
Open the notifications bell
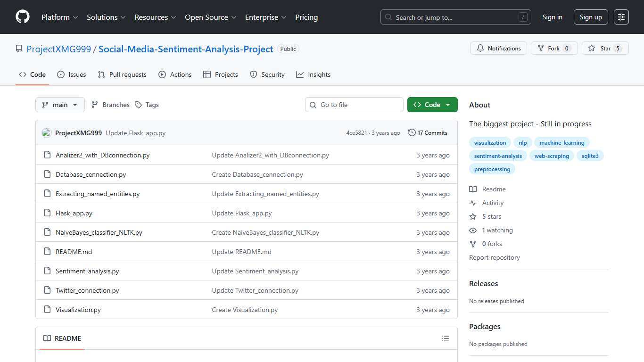tap(480, 48)
